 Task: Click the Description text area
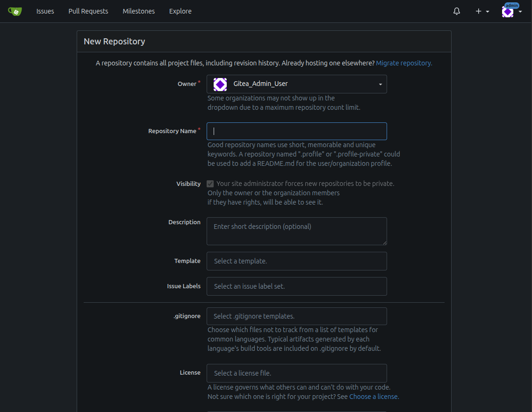click(296, 231)
